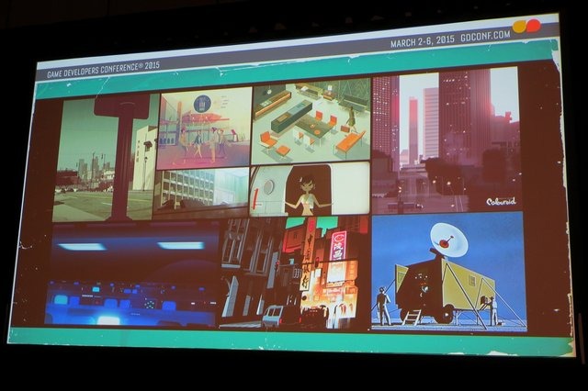Click the GDC orange-red logo on slide
This screenshot has width=588, height=391.
(526, 27)
